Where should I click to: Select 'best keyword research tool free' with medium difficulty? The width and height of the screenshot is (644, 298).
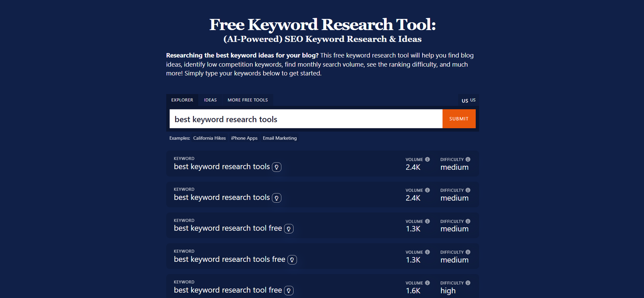(x=228, y=228)
